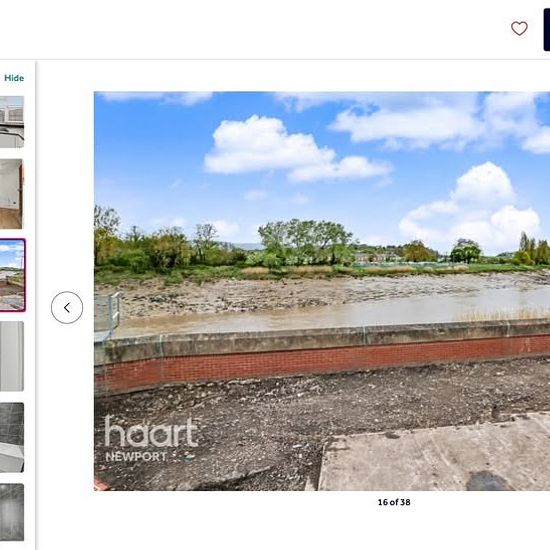Select the second thumbnail with wooden floor

[x=12, y=194]
